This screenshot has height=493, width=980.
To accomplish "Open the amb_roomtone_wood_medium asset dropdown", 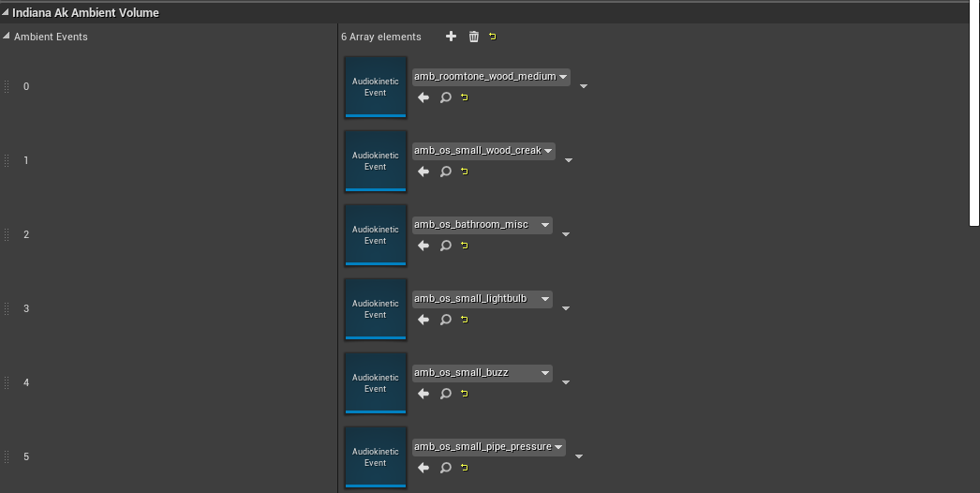I will click(x=491, y=77).
